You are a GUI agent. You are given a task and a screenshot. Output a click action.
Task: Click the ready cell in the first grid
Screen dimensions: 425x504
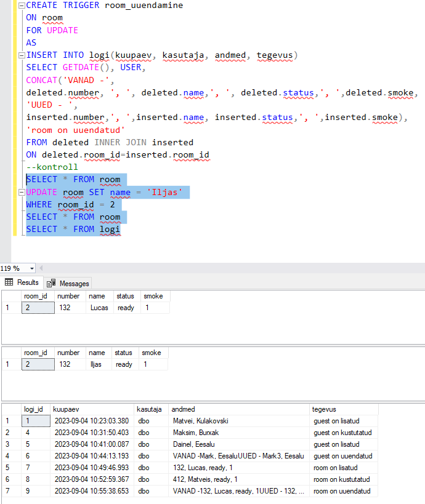tap(127, 308)
